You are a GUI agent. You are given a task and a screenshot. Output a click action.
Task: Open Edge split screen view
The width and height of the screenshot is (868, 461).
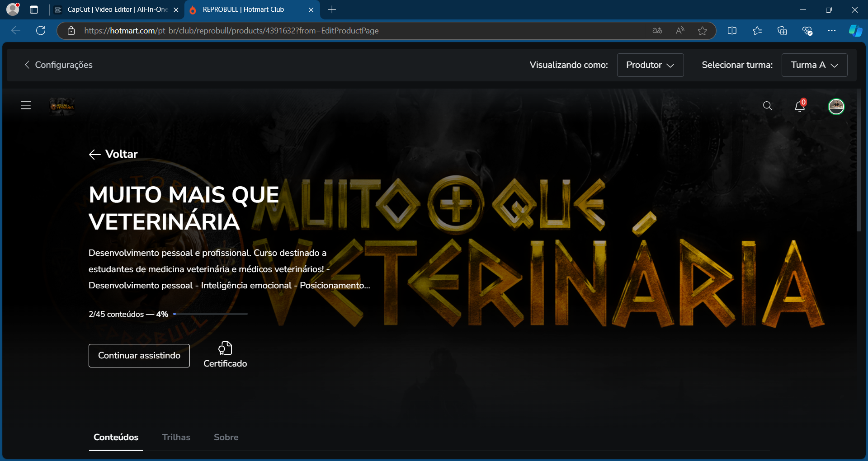click(732, 31)
